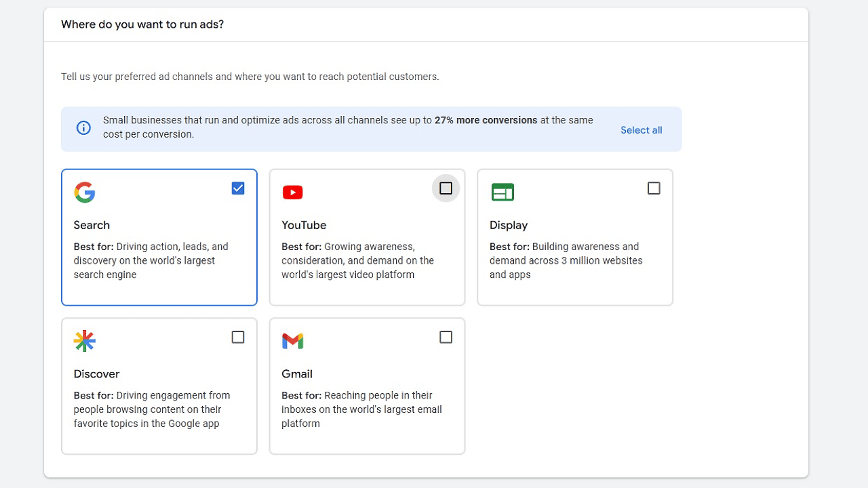
Task: Click the Google Search logo icon
Action: click(x=85, y=192)
